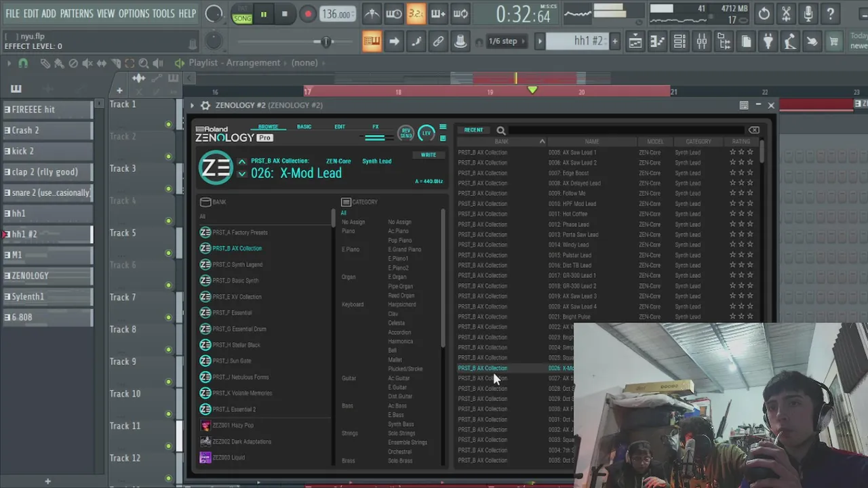Click the record button

(308, 14)
